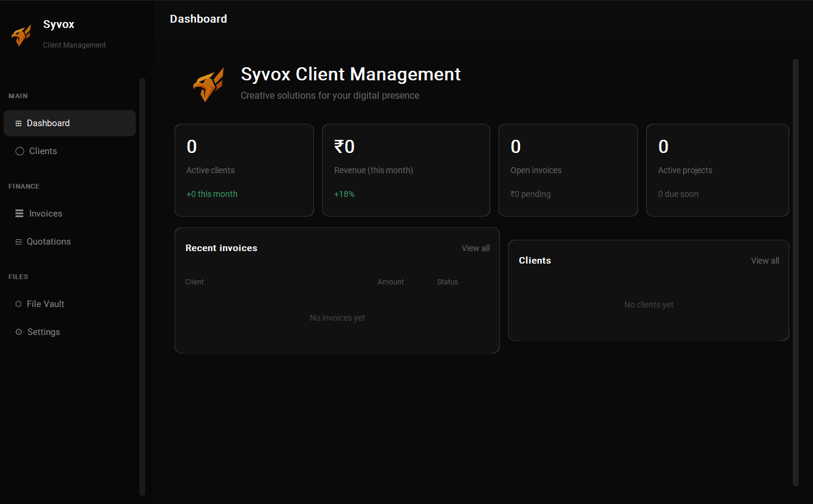Viewport: 813px width, 504px height.
Task: Select the Active projects card
Action: pyautogui.click(x=717, y=170)
